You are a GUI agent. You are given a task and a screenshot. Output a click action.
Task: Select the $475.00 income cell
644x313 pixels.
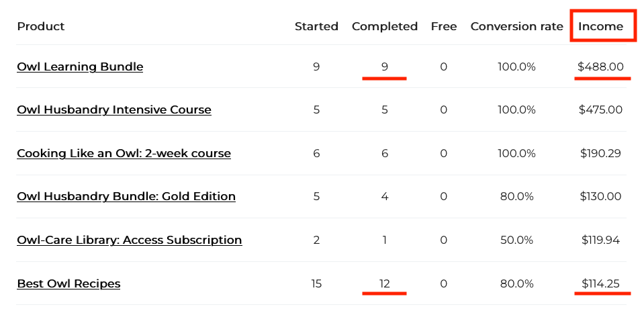[x=600, y=110]
